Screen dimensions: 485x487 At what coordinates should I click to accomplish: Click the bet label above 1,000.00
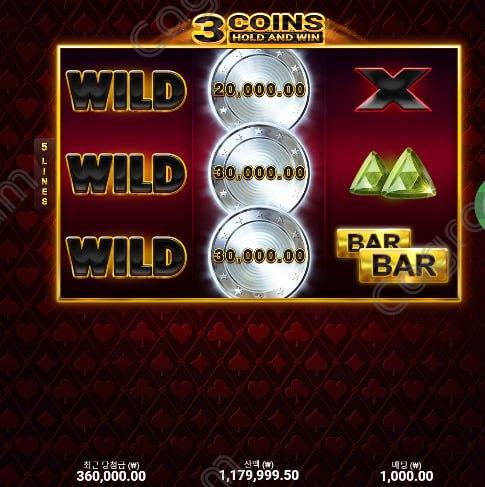click(x=406, y=465)
